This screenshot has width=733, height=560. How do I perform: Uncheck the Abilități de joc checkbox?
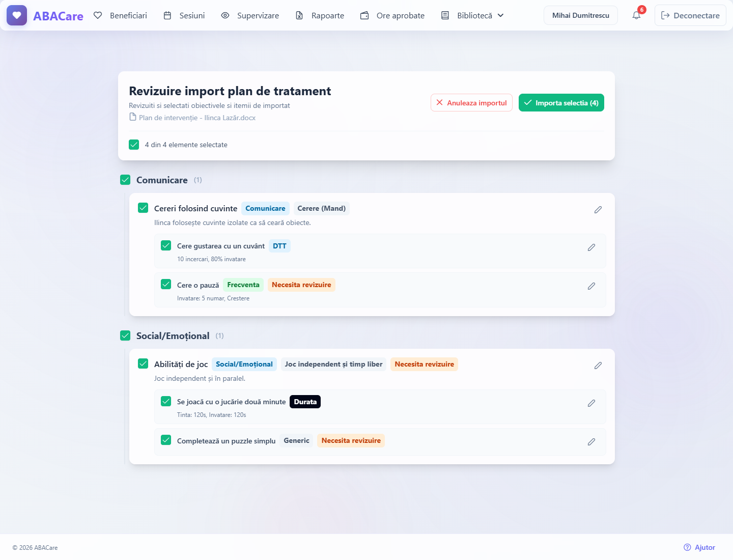(x=143, y=363)
